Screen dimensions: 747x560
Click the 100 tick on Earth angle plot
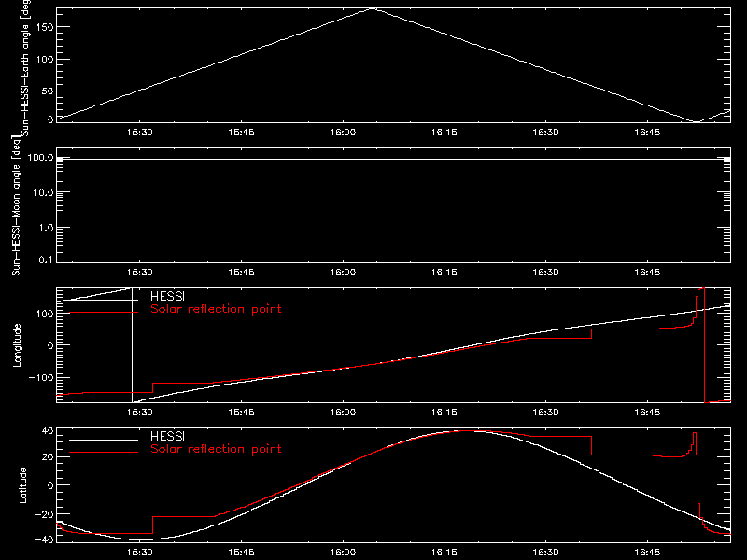pos(45,60)
